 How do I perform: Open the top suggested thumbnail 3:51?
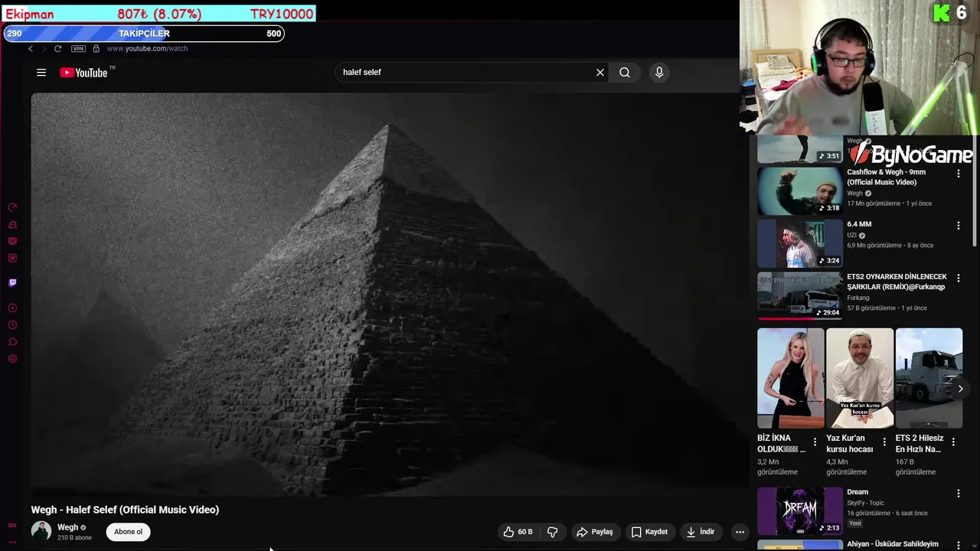[x=799, y=150]
